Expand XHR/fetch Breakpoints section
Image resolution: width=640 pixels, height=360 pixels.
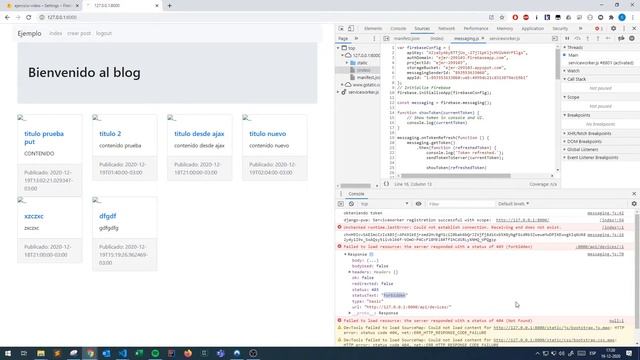pos(589,133)
